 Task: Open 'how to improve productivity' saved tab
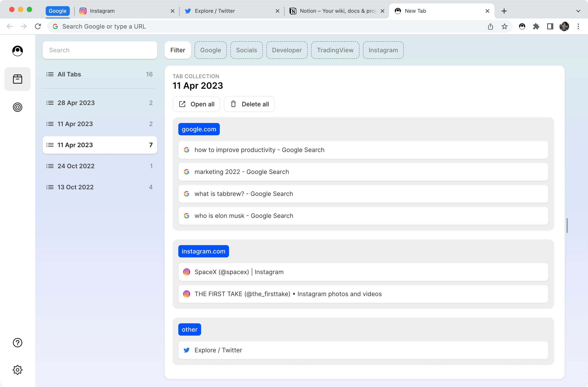363,150
